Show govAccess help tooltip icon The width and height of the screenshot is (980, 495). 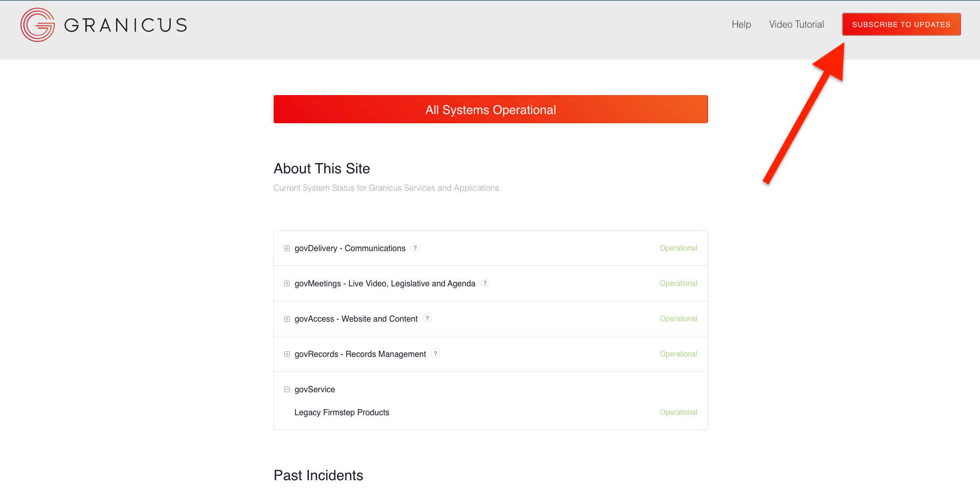[427, 318]
